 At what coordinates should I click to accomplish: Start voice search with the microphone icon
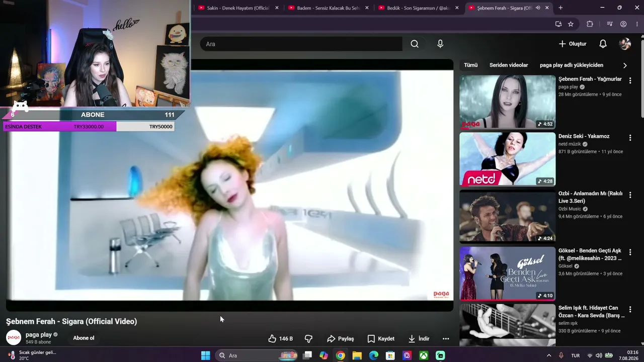pos(440,44)
